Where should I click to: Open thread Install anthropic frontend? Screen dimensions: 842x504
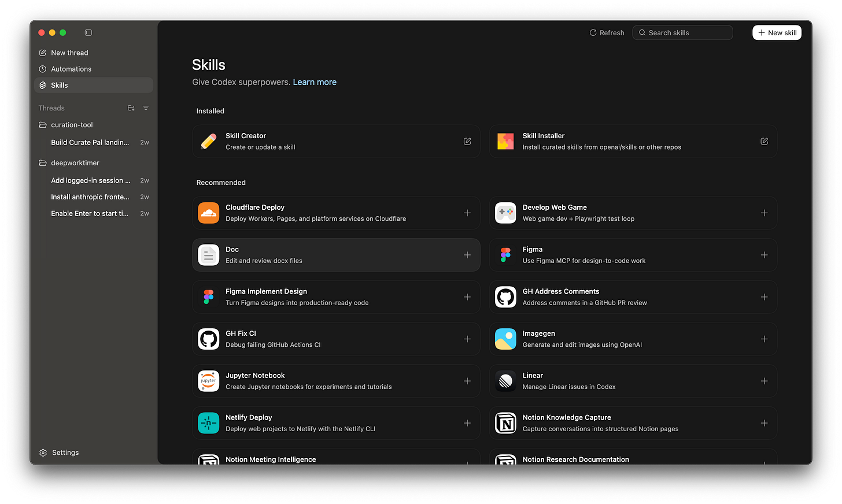point(94,197)
